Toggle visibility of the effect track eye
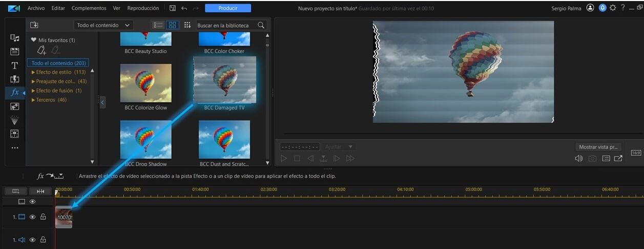The width and height of the screenshot is (644, 249). (x=33, y=202)
